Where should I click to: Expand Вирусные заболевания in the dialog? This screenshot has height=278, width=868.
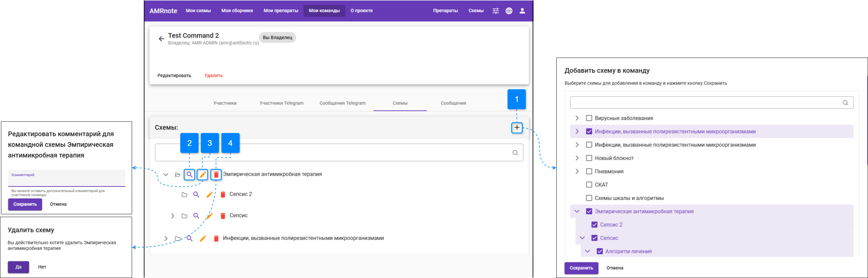point(577,118)
